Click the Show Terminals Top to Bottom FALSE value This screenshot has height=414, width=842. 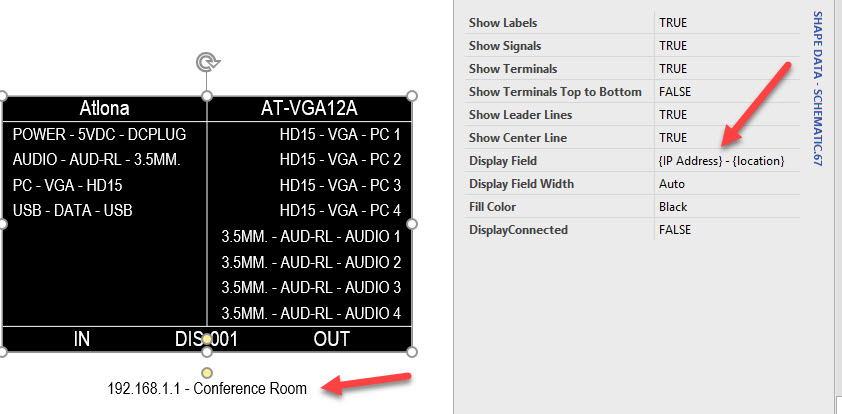pos(675,92)
